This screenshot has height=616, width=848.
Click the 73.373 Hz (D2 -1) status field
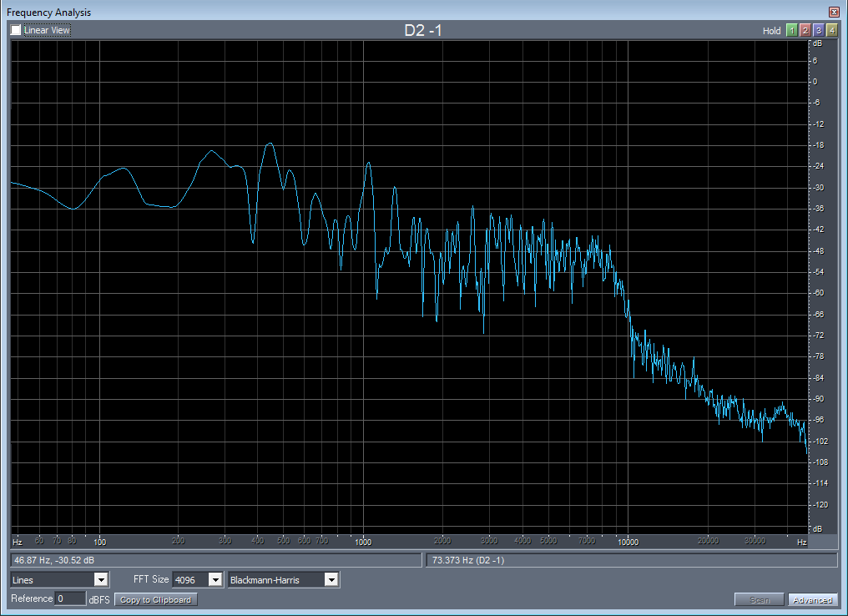(632, 560)
